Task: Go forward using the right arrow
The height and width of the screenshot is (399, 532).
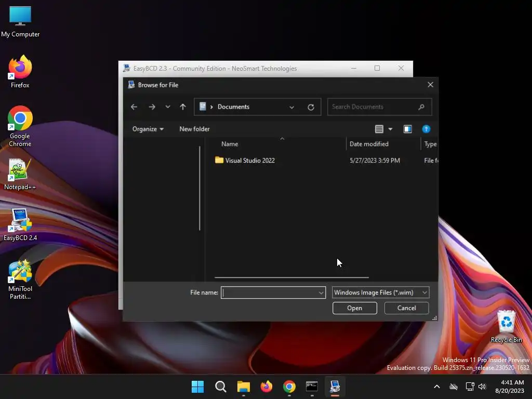Action: coord(152,107)
